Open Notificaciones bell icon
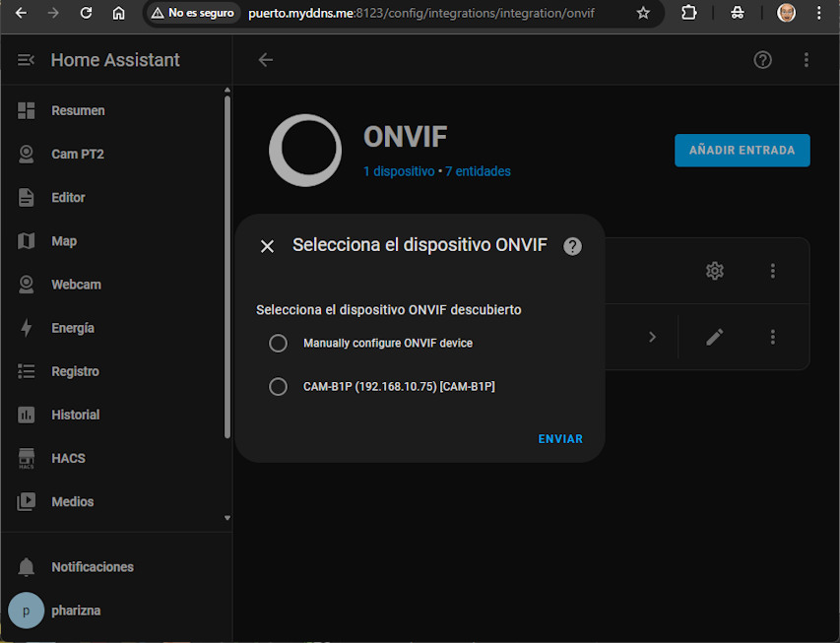 pos(27,567)
